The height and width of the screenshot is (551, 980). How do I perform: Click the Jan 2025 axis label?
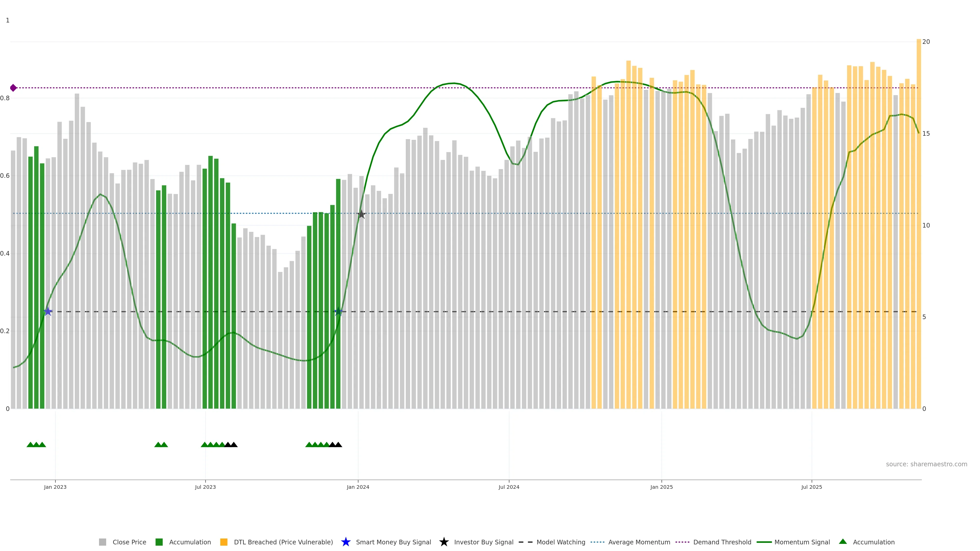[x=661, y=487]
